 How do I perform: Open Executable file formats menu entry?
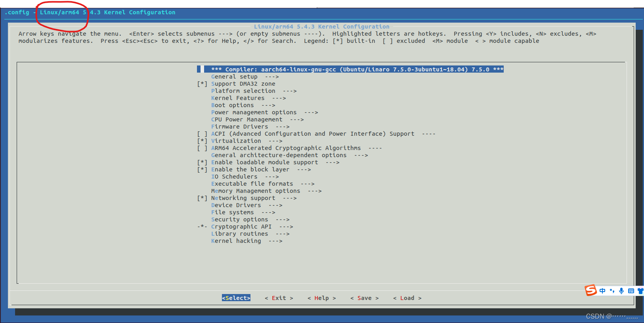coord(263,184)
